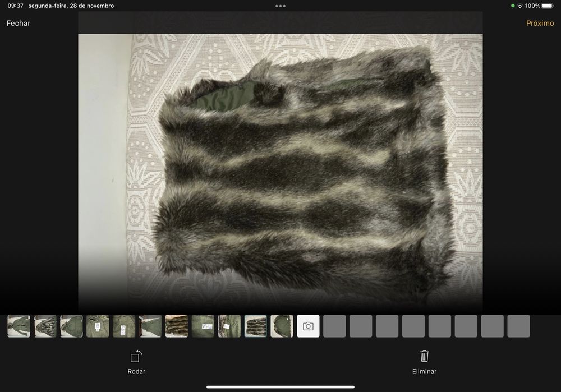The height and width of the screenshot is (392, 561).
Task: Tap the date segunda-feira, 28 de novembro
Action: click(71, 6)
